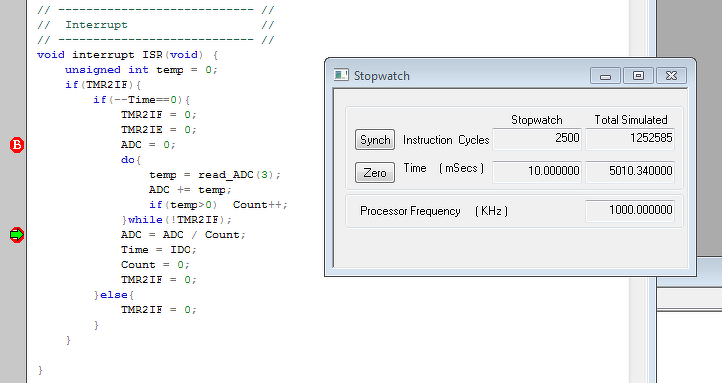Maximize the Stopwatch window
The height and width of the screenshot is (383, 722).
coord(638,75)
